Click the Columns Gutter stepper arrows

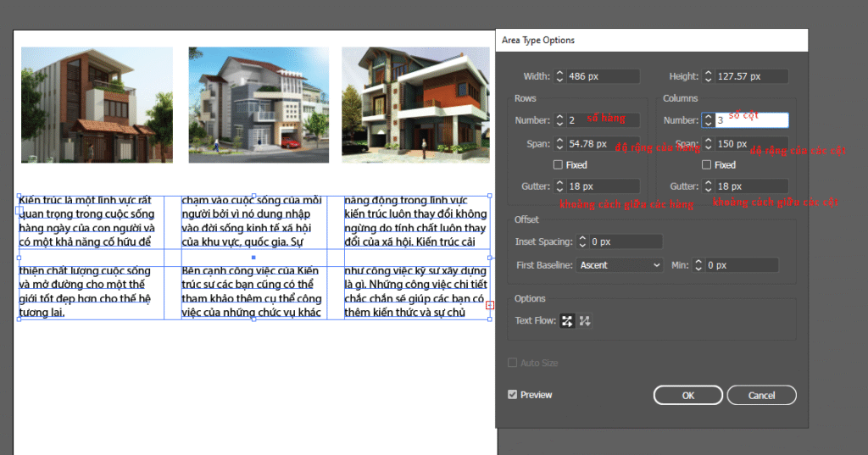(708, 186)
